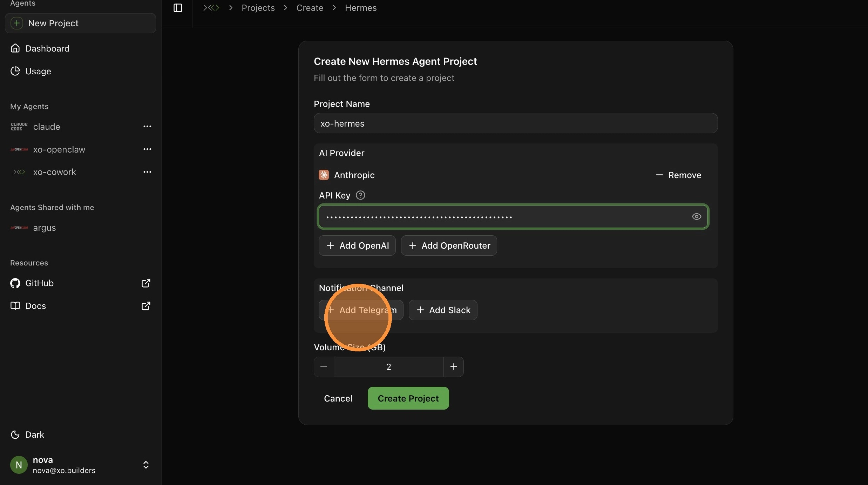Open GitHub external link arrow

pos(146,283)
